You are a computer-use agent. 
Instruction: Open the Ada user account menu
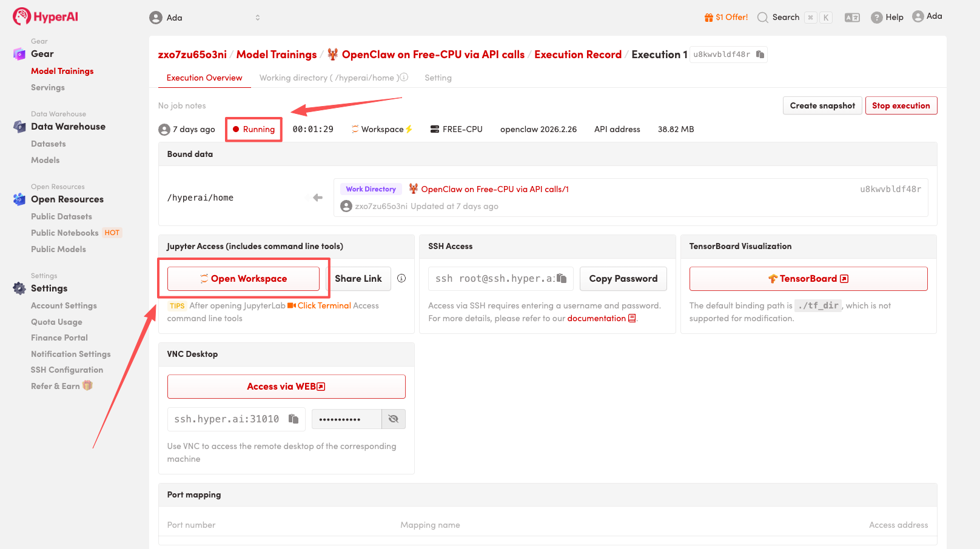(927, 16)
